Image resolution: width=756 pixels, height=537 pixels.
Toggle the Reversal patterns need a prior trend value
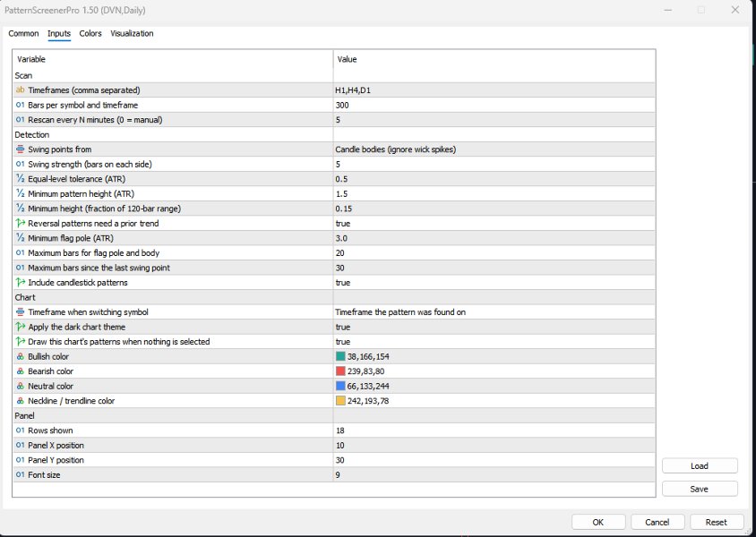pos(494,224)
